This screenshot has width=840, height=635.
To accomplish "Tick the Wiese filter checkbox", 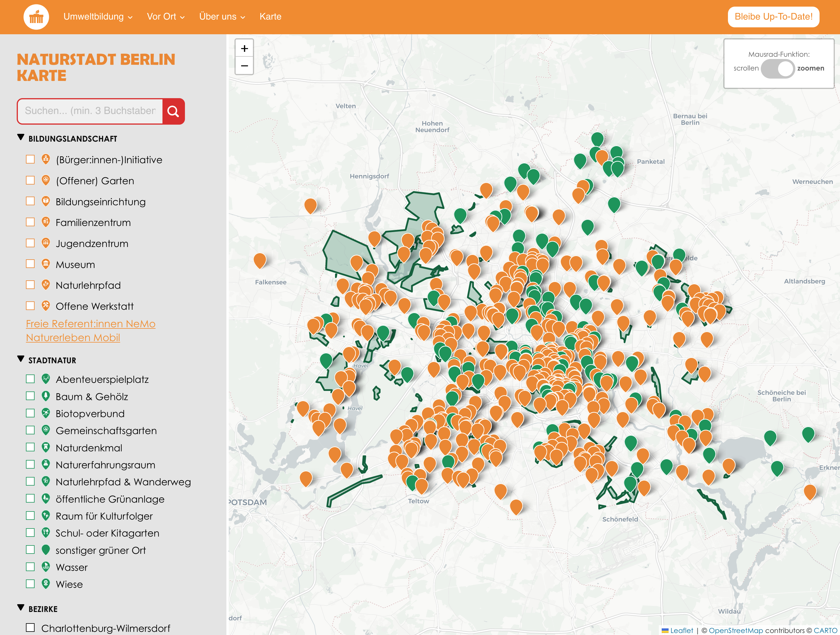I will [30, 584].
